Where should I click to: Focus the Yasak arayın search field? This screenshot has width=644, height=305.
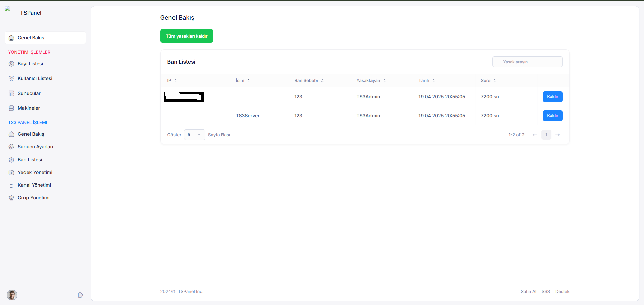pos(527,62)
